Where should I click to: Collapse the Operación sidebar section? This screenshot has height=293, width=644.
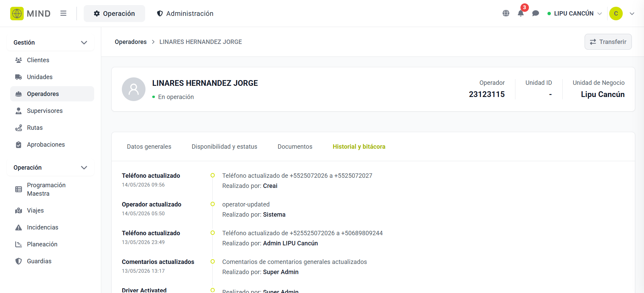click(x=50, y=168)
